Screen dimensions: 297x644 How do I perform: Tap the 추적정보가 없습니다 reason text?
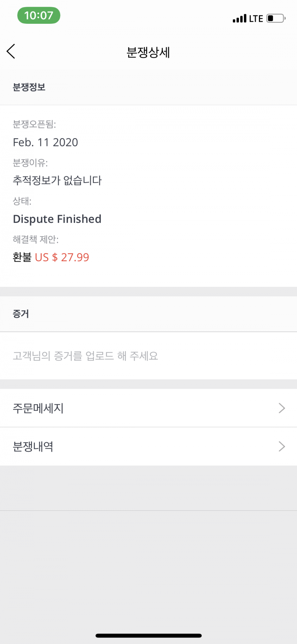57,180
